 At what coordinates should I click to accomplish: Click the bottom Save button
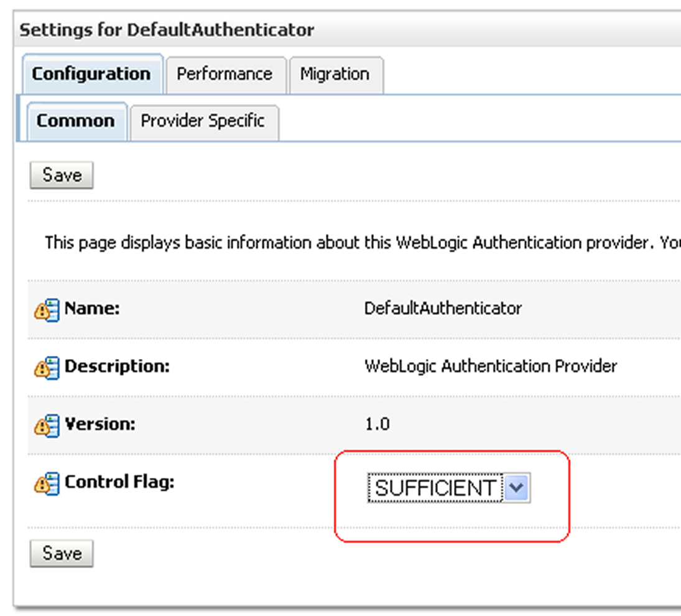62,553
